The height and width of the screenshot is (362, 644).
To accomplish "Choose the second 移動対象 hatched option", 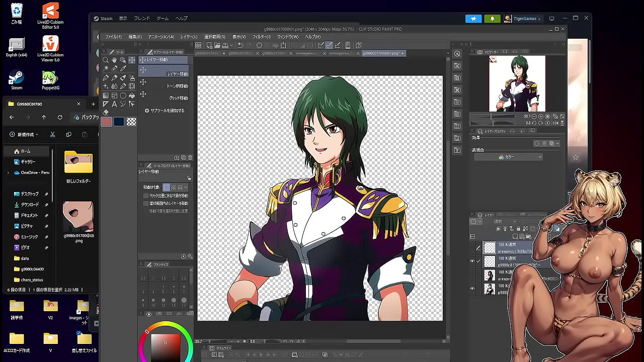I will 173,187.
